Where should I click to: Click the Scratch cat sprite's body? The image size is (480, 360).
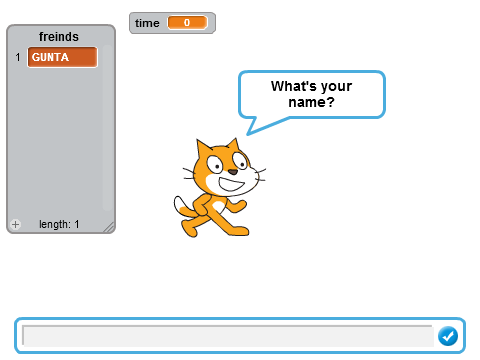[213, 207]
